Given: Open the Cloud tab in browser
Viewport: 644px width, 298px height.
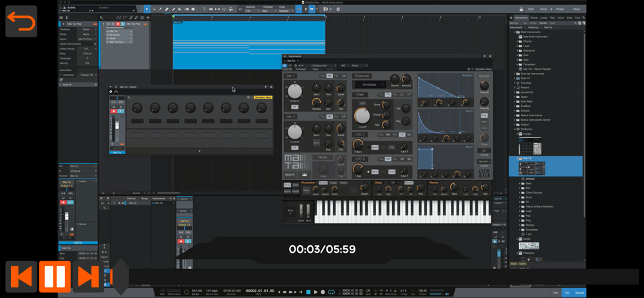Looking at the screenshot, I should [561, 17].
